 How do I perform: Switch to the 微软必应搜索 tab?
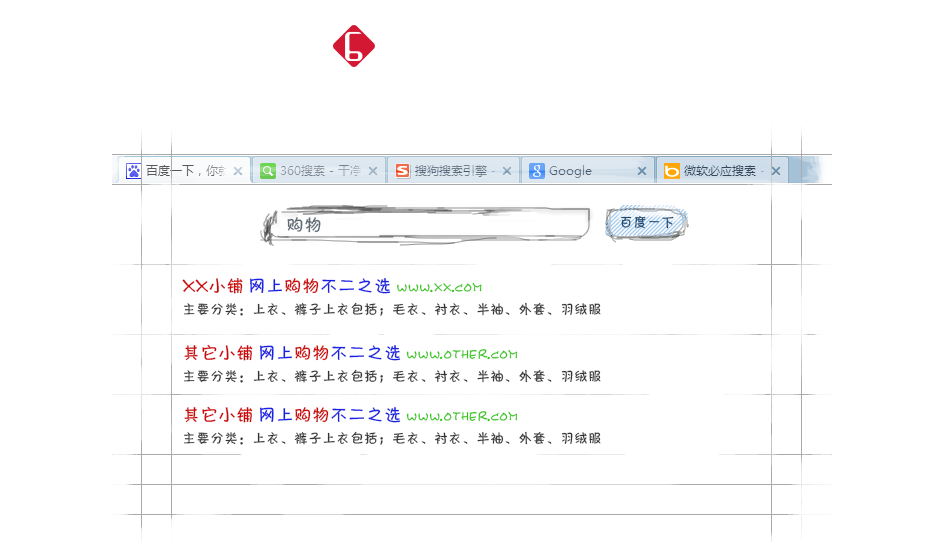[721, 171]
